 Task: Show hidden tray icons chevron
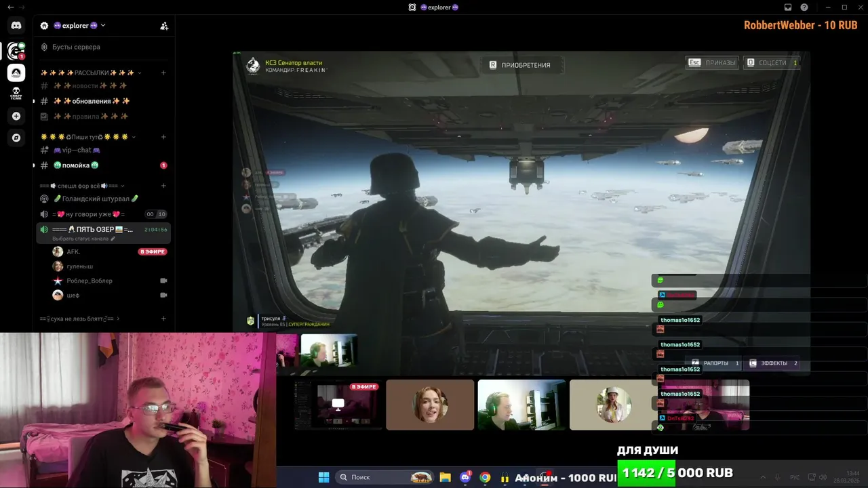click(x=762, y=477)
